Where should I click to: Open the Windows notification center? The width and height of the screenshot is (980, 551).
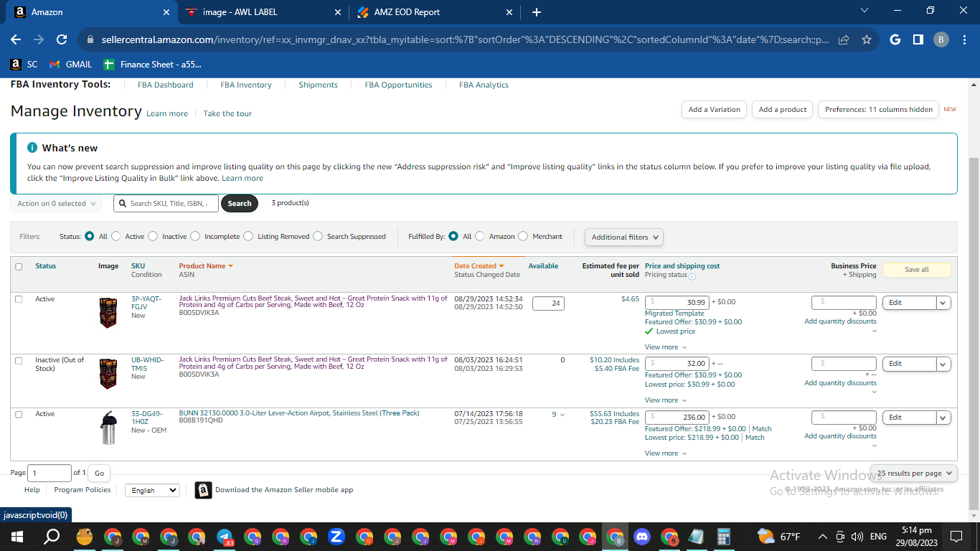coord(956,537)
